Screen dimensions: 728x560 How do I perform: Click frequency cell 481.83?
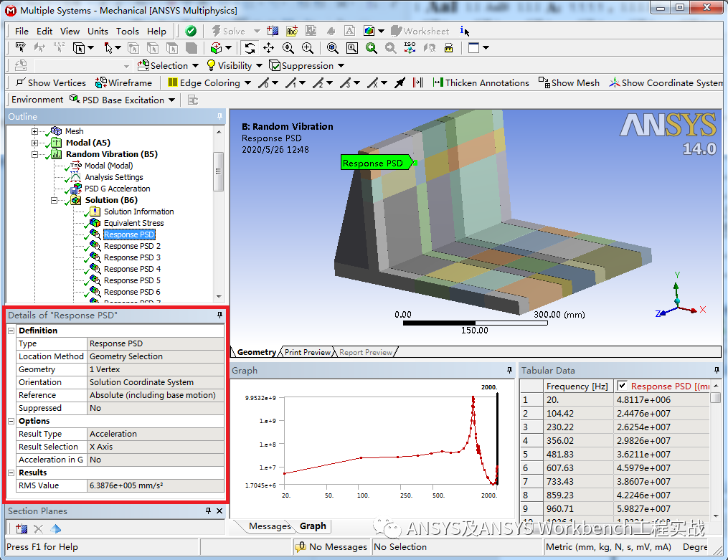[x=578, y=454]
